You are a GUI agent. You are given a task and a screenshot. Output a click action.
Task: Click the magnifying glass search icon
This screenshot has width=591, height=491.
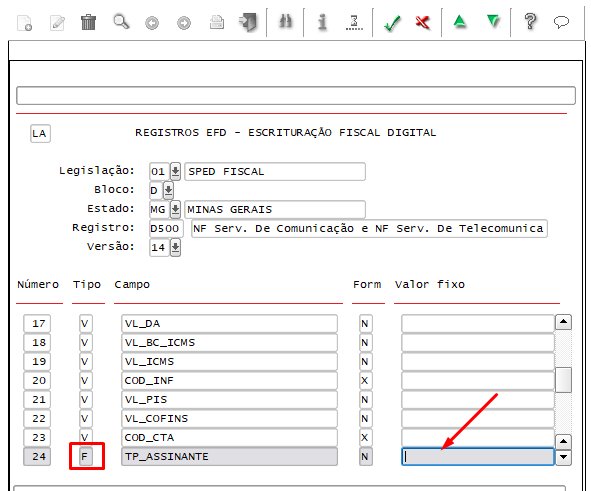pyautogui.click(x=121, y=22)
